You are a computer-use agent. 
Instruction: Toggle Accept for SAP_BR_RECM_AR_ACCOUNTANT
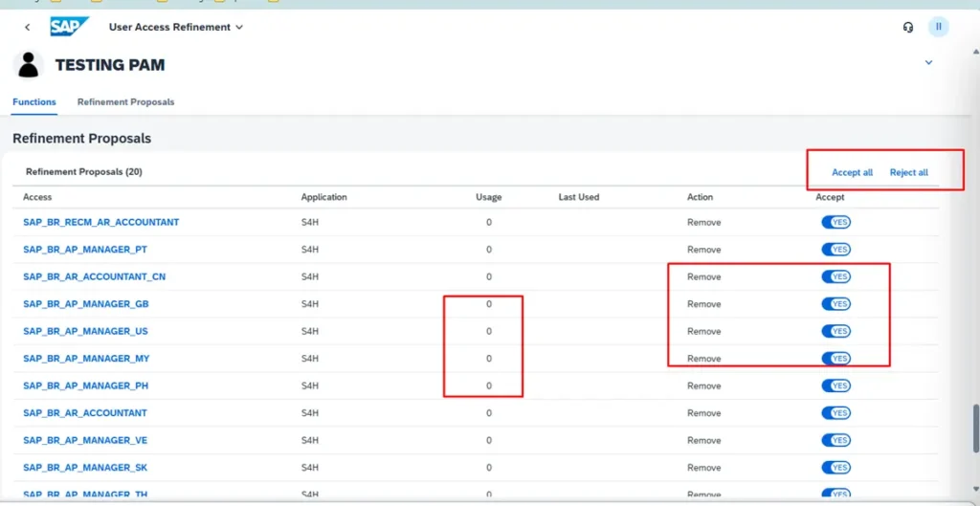[835, 222]
